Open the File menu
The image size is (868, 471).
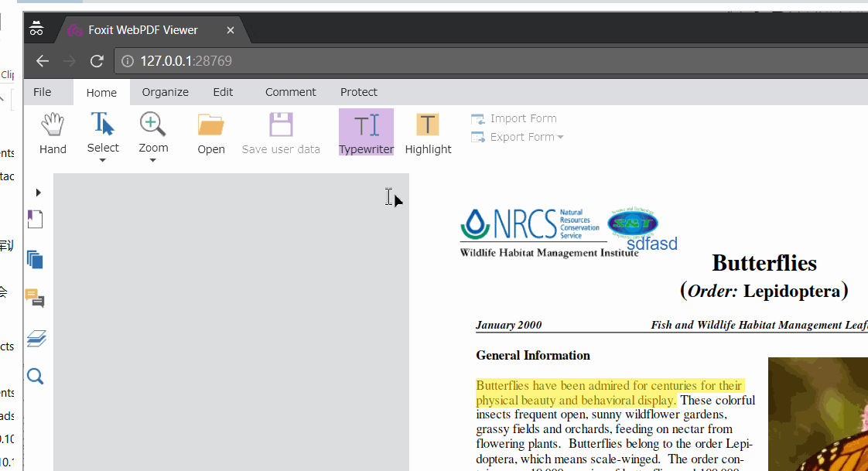click(x=42, y=92)
